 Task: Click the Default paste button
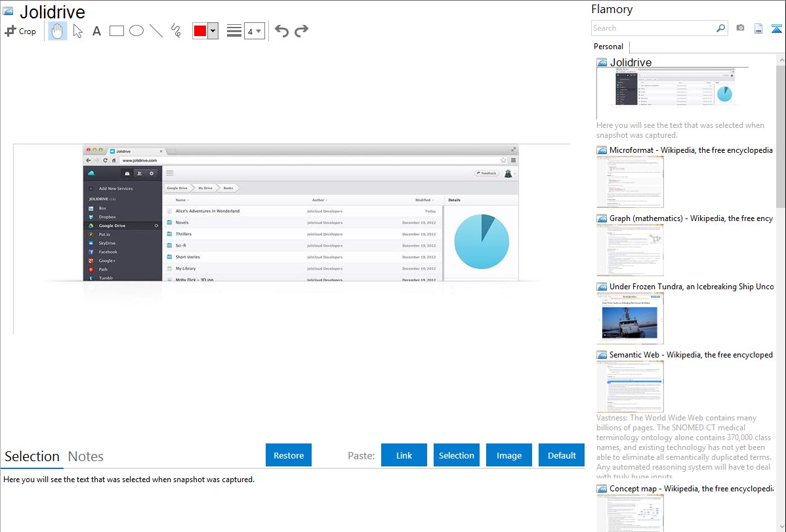pyautogui.click(x=562, y=455)
